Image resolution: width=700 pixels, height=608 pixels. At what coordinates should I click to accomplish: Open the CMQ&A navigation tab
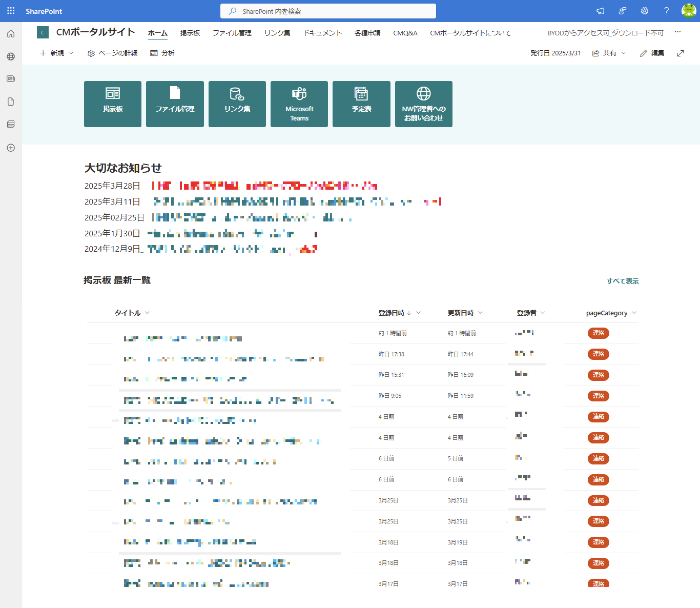coord(405,33)
